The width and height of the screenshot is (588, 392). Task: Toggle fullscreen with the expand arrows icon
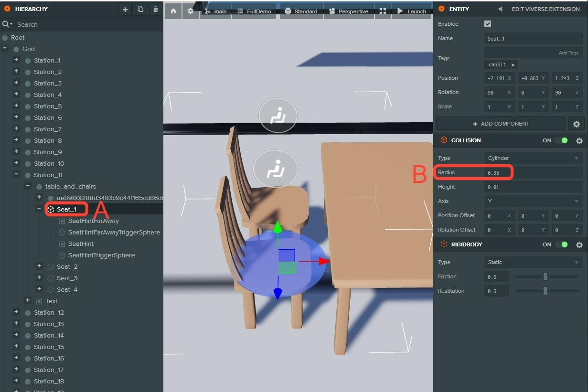tap(383, 11)
